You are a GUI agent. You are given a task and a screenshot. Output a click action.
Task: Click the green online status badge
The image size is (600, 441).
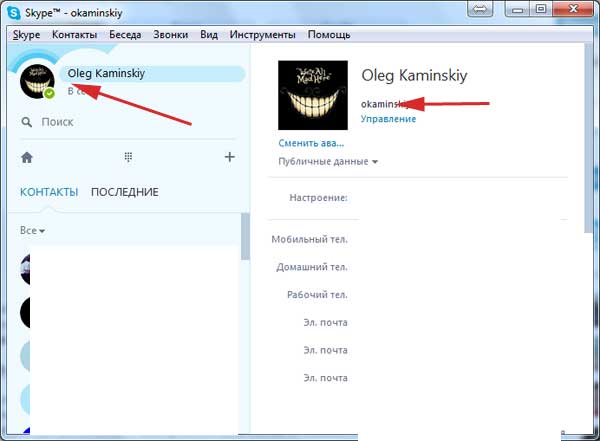(x=49, y=95)
